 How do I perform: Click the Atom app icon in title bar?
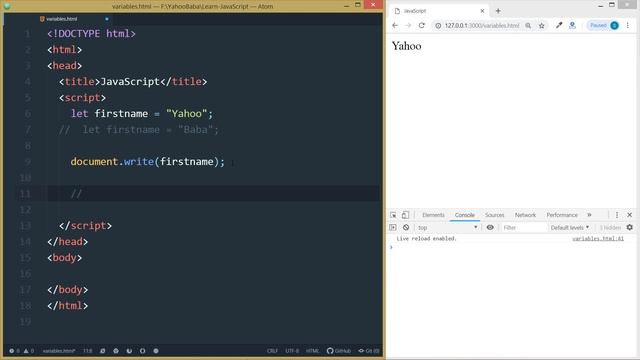click(7, 6)
